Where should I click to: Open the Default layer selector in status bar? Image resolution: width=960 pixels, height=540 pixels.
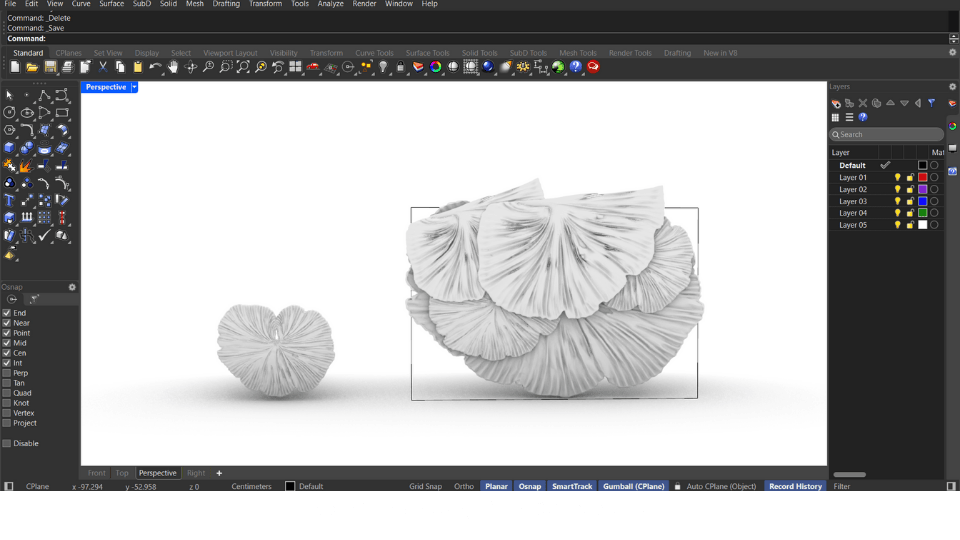click(310, 486)
